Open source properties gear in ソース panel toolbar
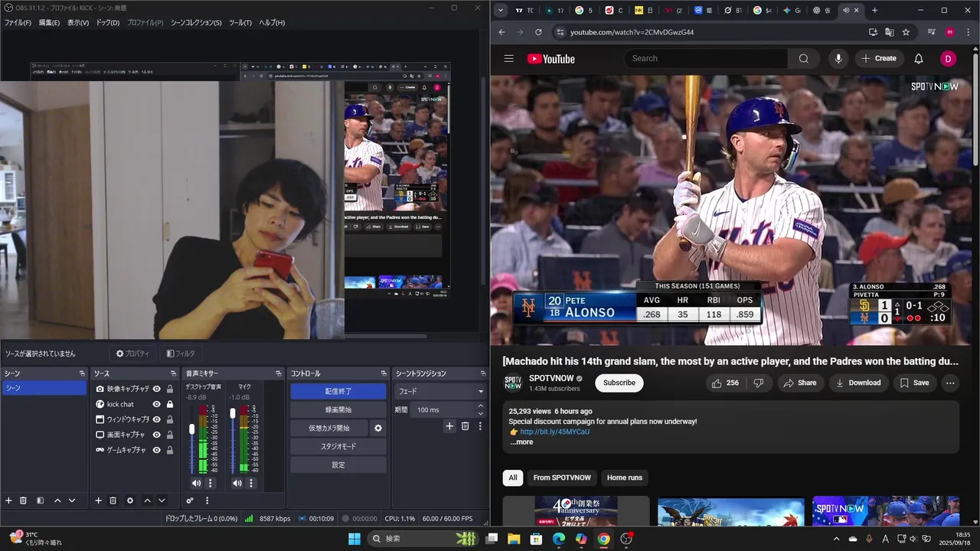The height and width of the screenshot is (551, 980). (130, 500)
